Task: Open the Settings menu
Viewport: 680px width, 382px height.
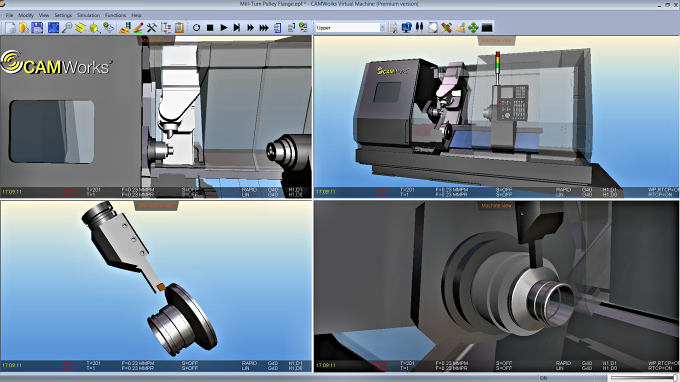Action: tap(63, 15)
